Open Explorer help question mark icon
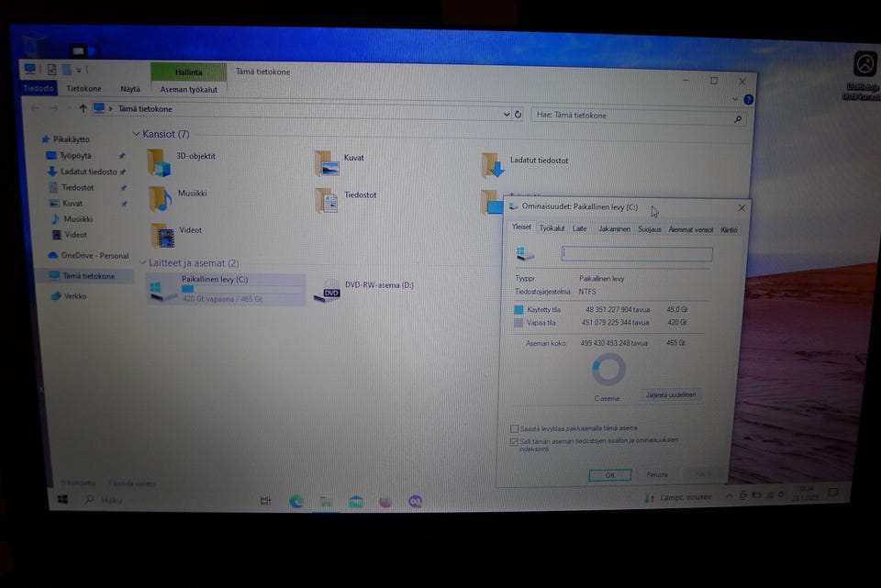The height and width of the screenshot is (588, 881). coord(749,99)
